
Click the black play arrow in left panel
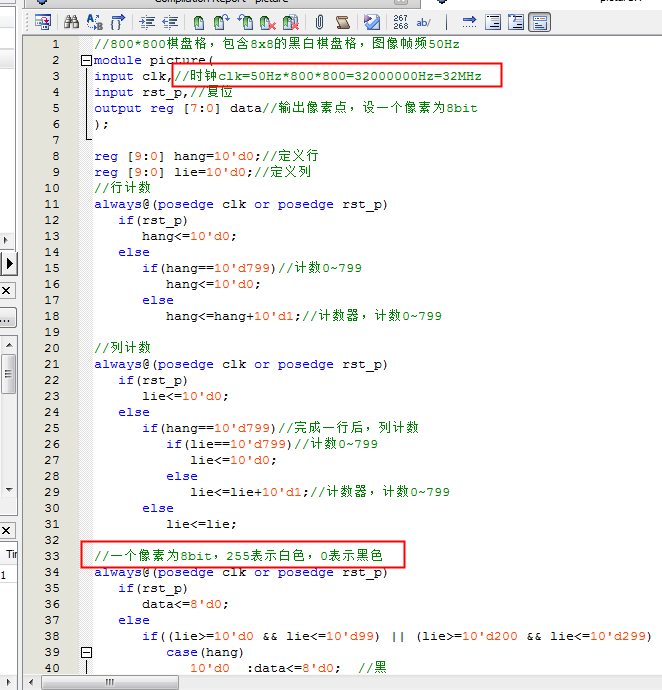pos(9,264)
